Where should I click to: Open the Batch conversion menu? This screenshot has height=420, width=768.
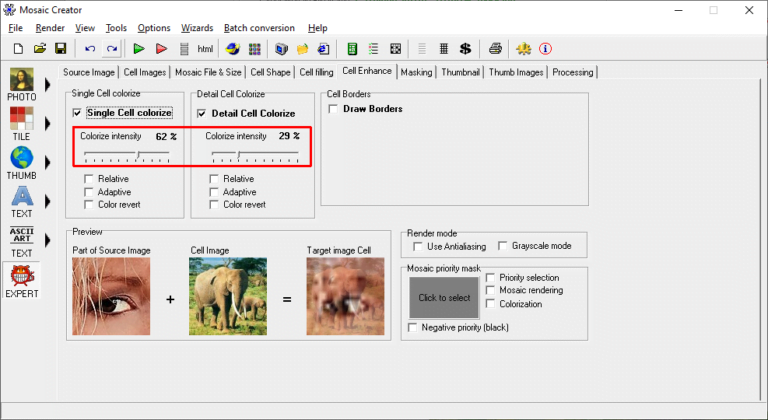259,28
